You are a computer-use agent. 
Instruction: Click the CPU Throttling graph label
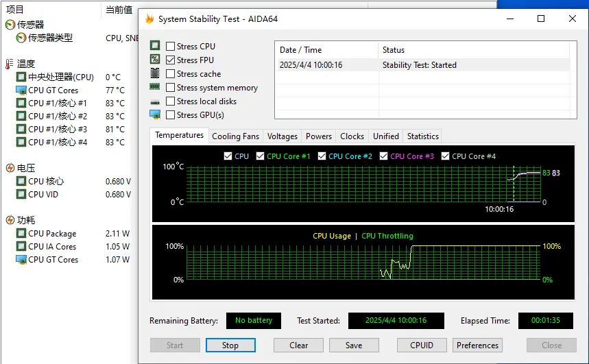point(387,236)
